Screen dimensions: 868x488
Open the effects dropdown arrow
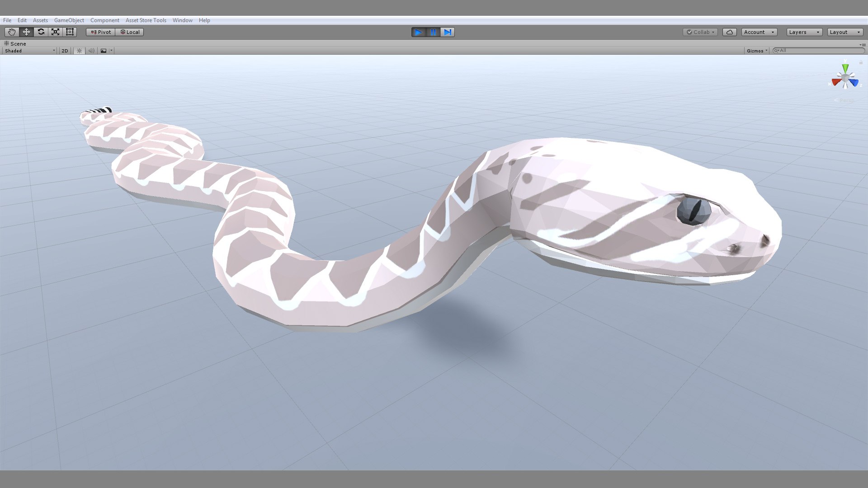click(111, 51)
